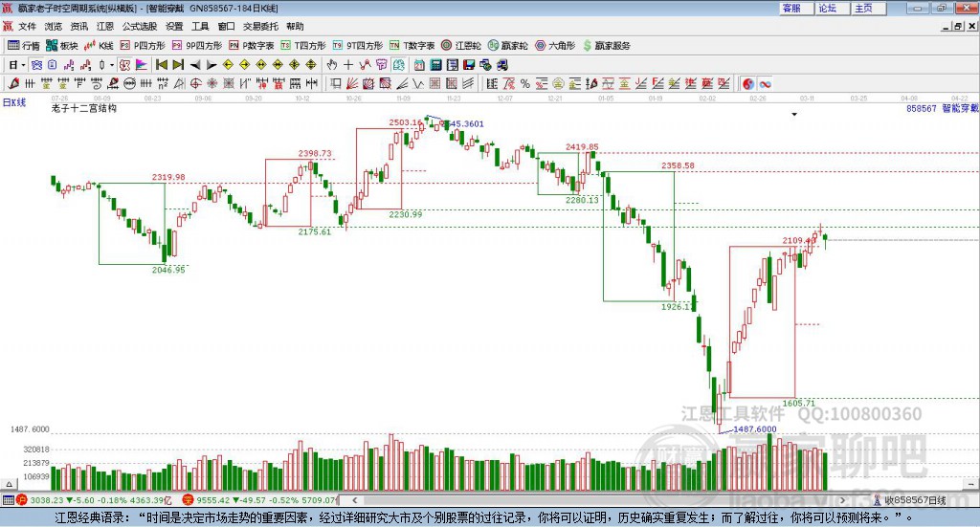This screenshot has width=980, height=527.
Task: Jump to last bar icon
Action: point(178,65)
